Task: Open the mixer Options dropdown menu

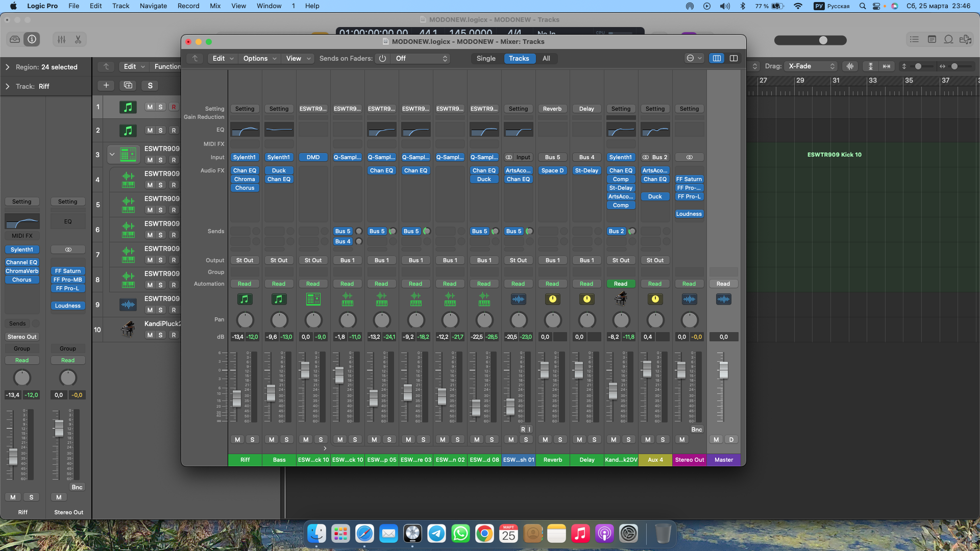Action: 260,58
